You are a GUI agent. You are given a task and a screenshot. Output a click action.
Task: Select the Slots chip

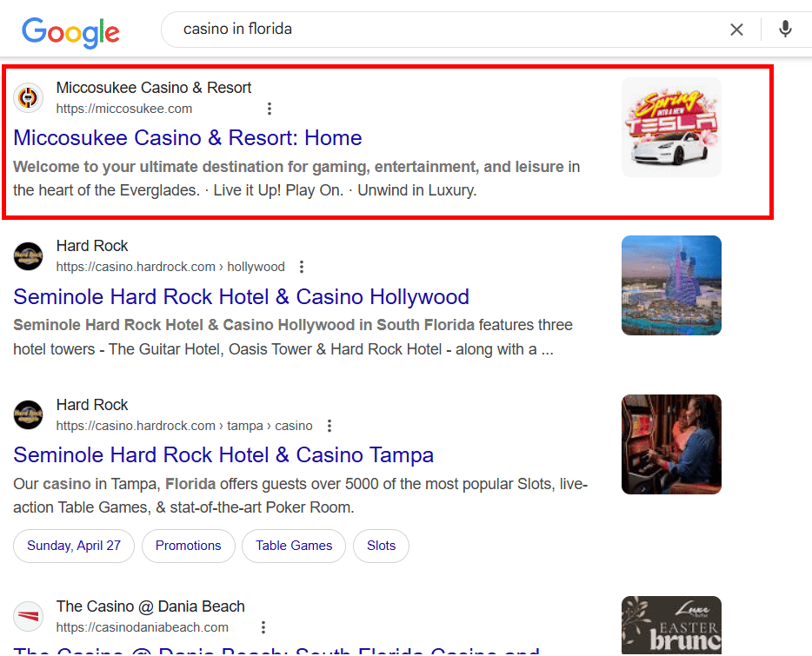point(381,546)
